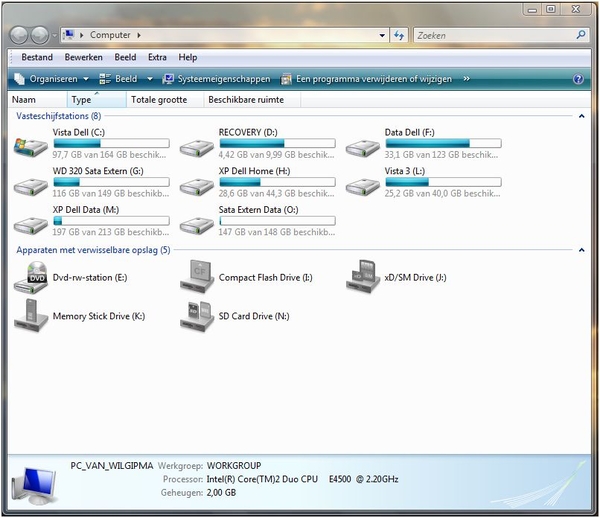The width and height of the screenshot is (600, 518).
Task: Expand the address bar dropdown arrow
Action: click(x=382, y=35)
